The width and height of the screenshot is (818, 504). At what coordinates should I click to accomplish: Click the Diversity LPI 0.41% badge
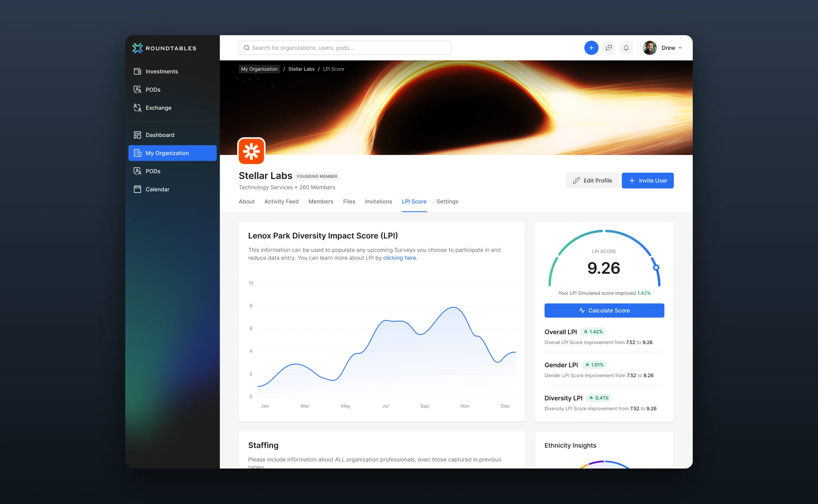(599, 398)
